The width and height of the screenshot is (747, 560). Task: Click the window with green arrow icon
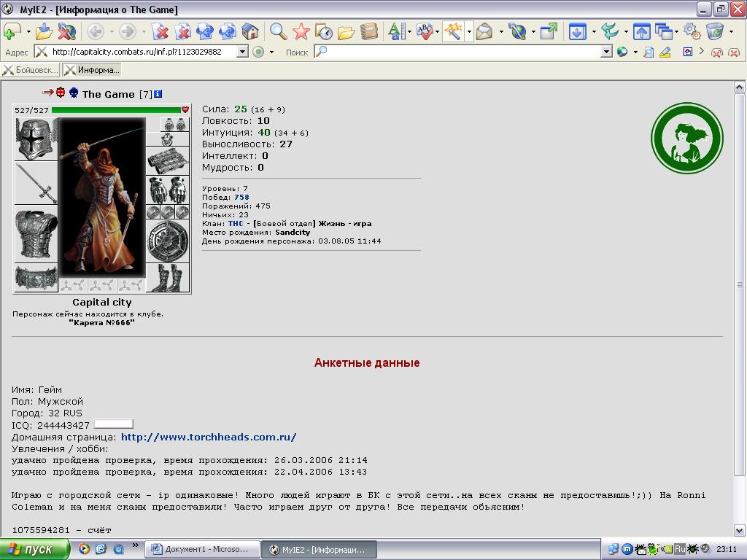click(x=549, y=31)
